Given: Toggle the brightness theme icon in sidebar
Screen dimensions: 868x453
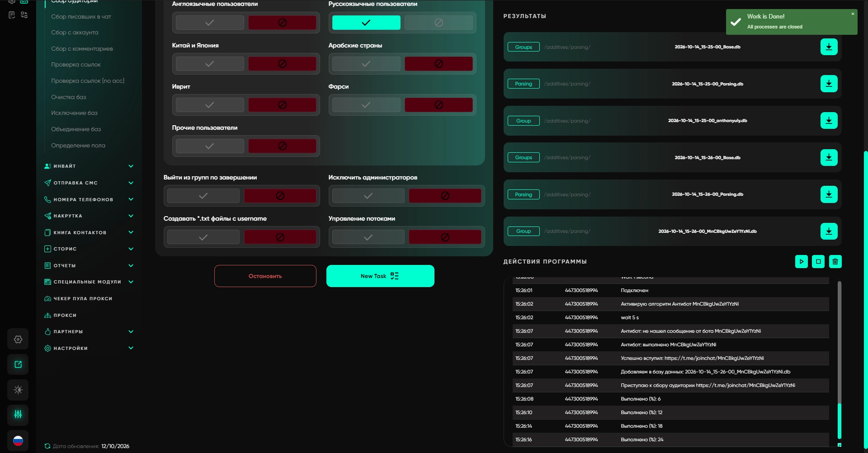Looking at the screenshot, I should pyautogui.click(x=18, y=390).
